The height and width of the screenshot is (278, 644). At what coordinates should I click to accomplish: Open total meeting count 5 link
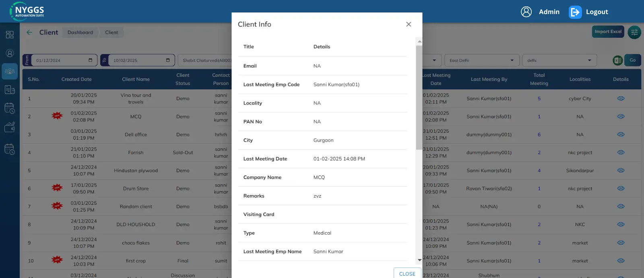539,99
